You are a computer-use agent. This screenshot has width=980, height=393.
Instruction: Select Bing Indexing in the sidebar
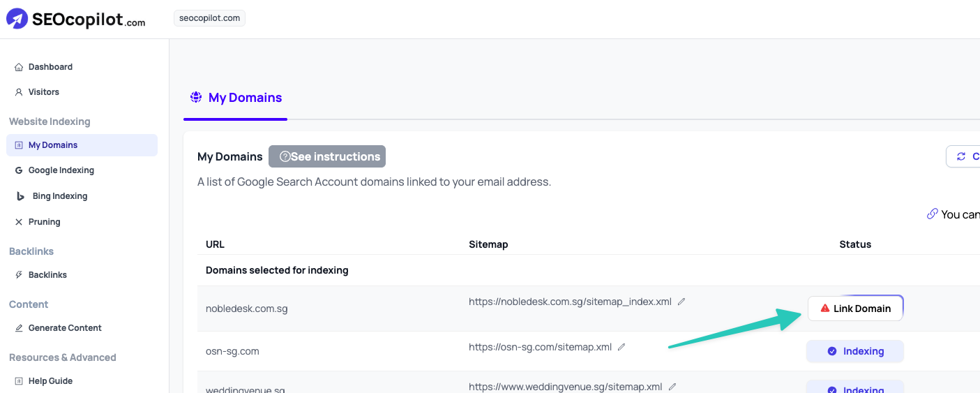59,196
